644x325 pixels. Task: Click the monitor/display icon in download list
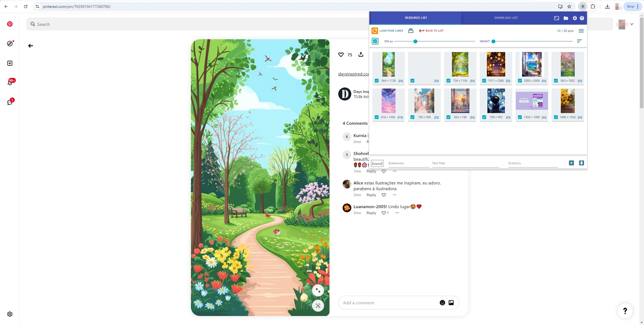pyautogui.click(x=557, y=17)
